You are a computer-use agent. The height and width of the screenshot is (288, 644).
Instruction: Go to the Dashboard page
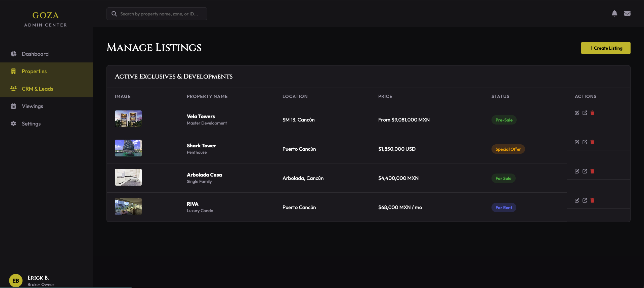coord(35,54)
